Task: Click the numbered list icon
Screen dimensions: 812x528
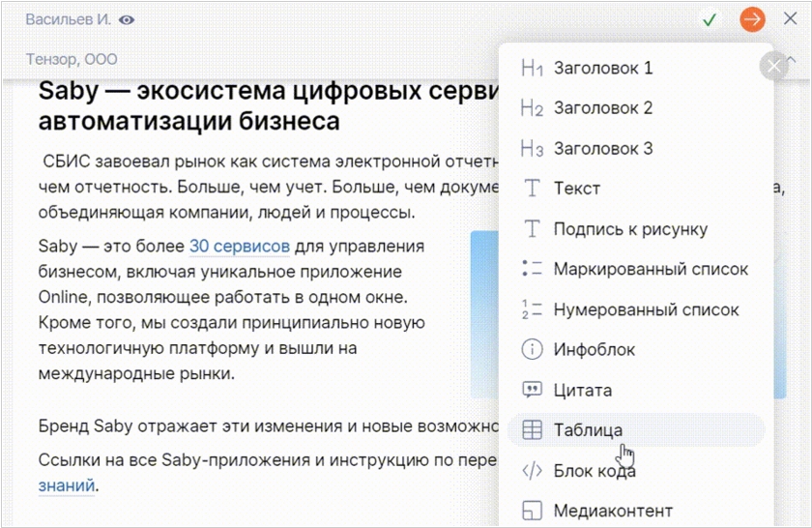Action: (x=532, y=308)
